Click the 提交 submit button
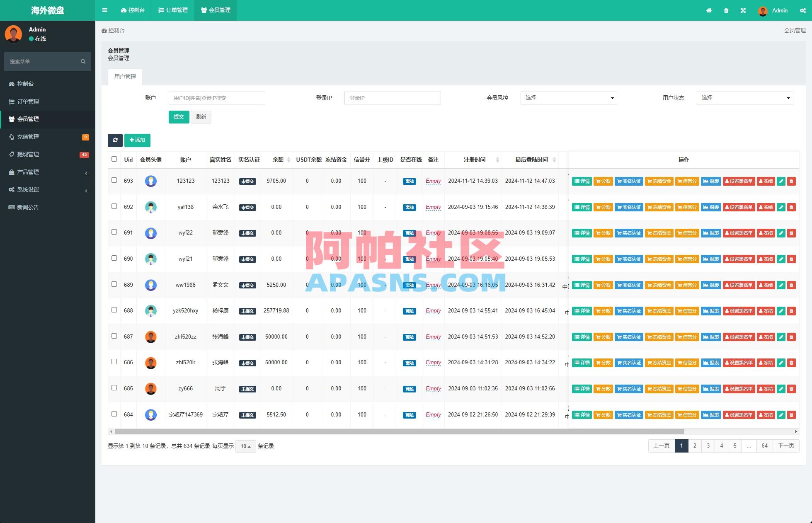The width and height of the screenshot is (812, 523). click(x=179, y=117)
